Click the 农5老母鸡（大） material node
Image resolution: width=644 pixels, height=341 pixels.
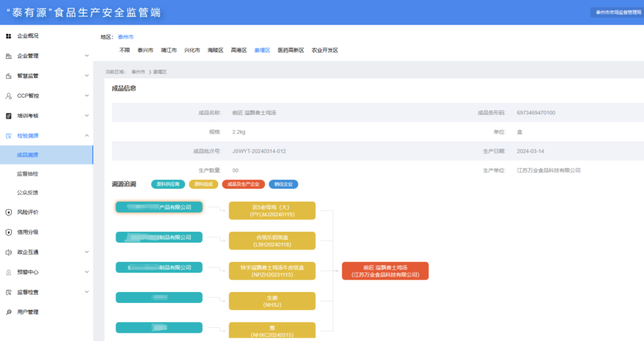[272, 210]
